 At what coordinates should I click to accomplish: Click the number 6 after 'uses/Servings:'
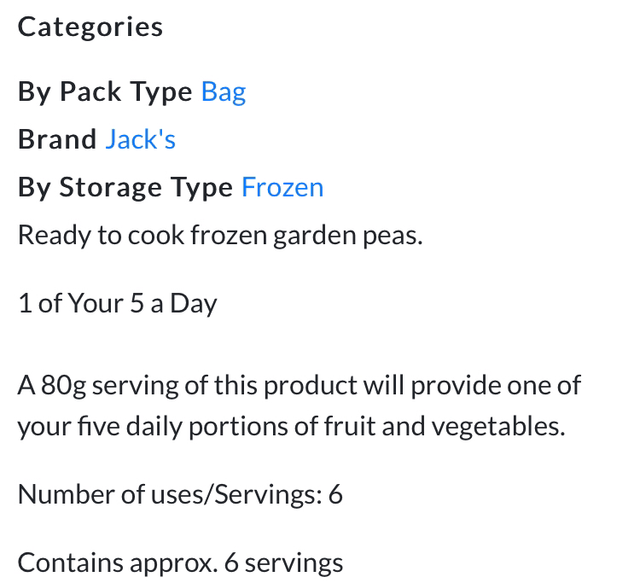click(x=335, y=494)
